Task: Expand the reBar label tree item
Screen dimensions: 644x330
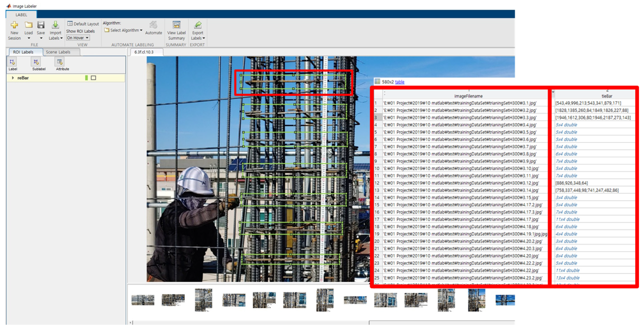Action: (x=13, y=78)
